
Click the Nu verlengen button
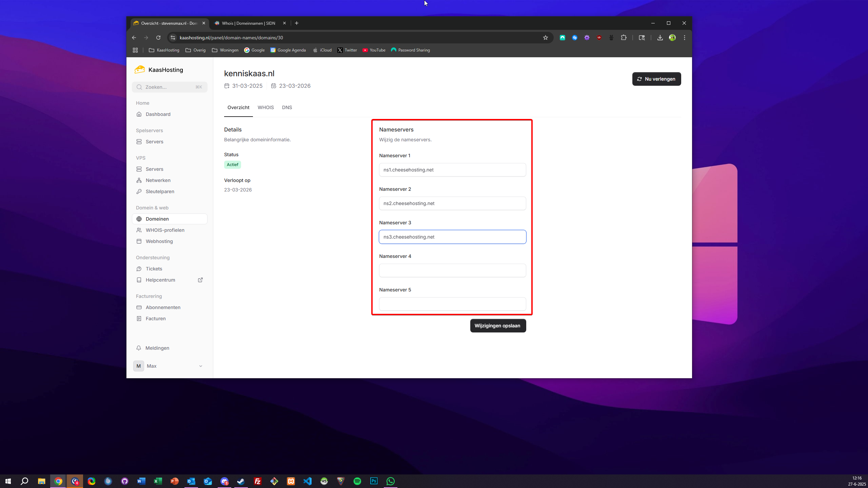(656, 79)
